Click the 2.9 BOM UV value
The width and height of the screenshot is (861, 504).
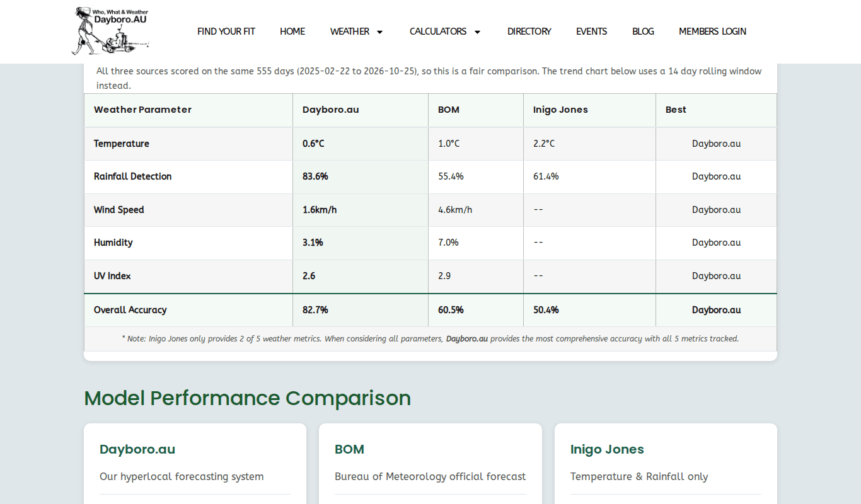pos(444,276)
